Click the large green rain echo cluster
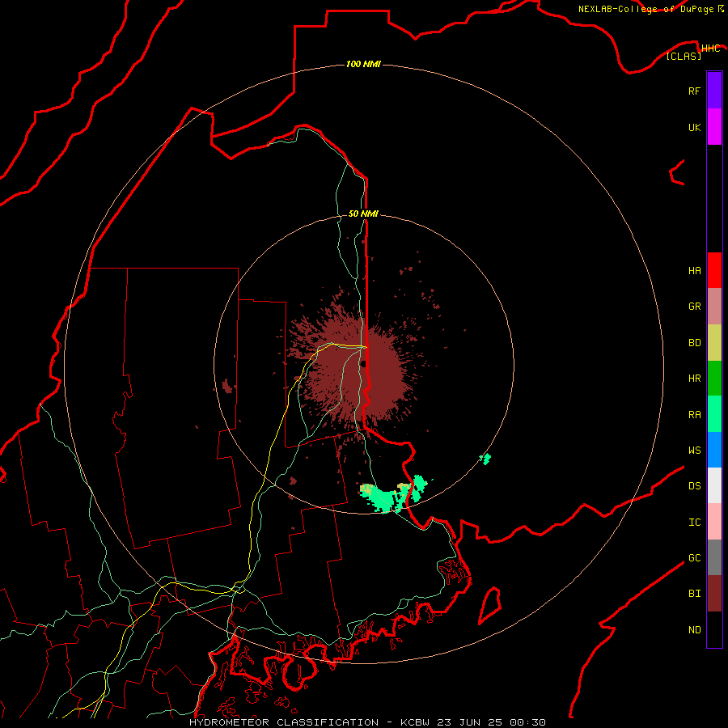The width and height of the screenshot is (728, 728). click(x=394, y=494)
